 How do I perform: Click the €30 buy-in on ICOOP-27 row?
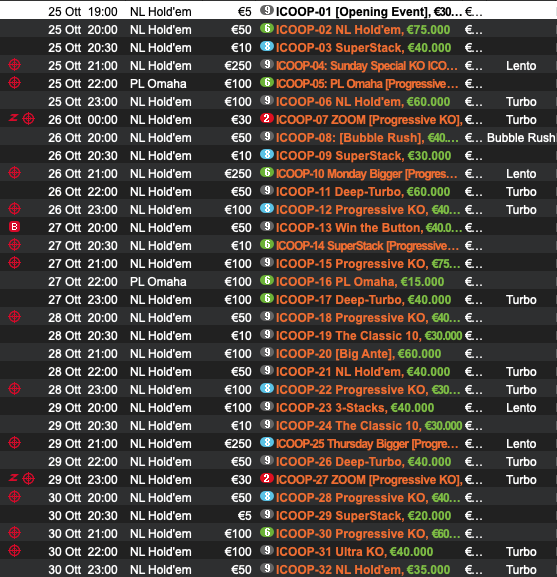point(241,480)
